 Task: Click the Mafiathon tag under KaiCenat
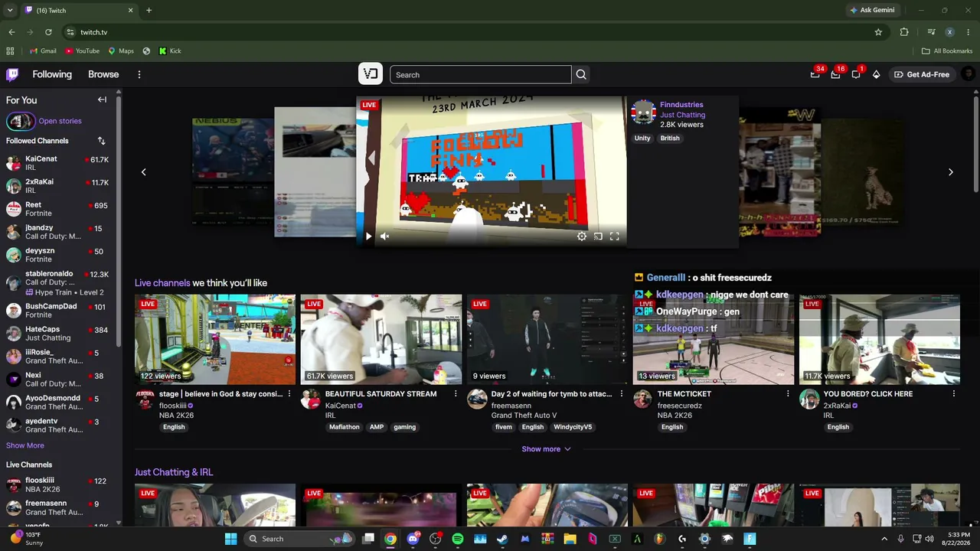(x=345, y=427)
